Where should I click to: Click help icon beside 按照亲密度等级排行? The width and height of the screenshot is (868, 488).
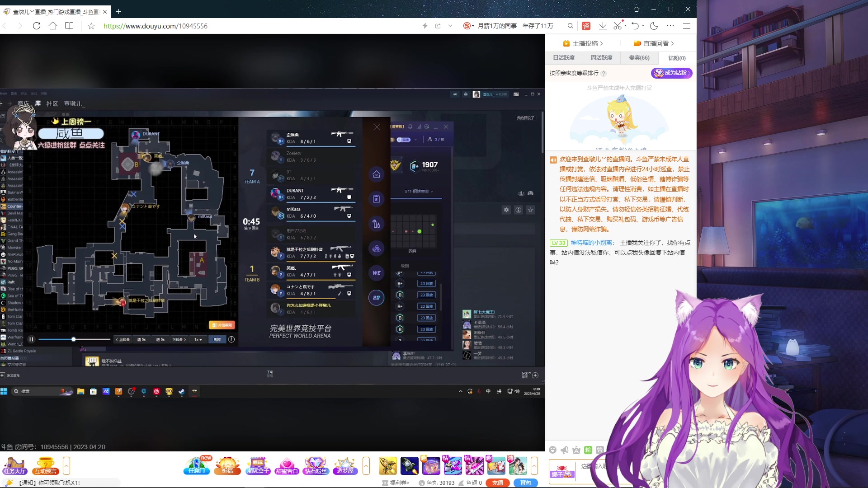pyautogui.click(x=604, y=73)
